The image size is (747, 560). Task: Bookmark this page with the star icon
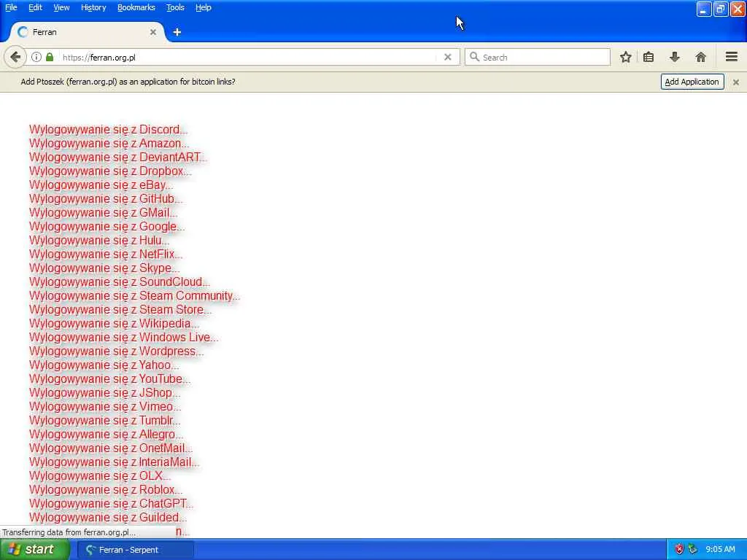pyautogui.click(x=625, y=57)
